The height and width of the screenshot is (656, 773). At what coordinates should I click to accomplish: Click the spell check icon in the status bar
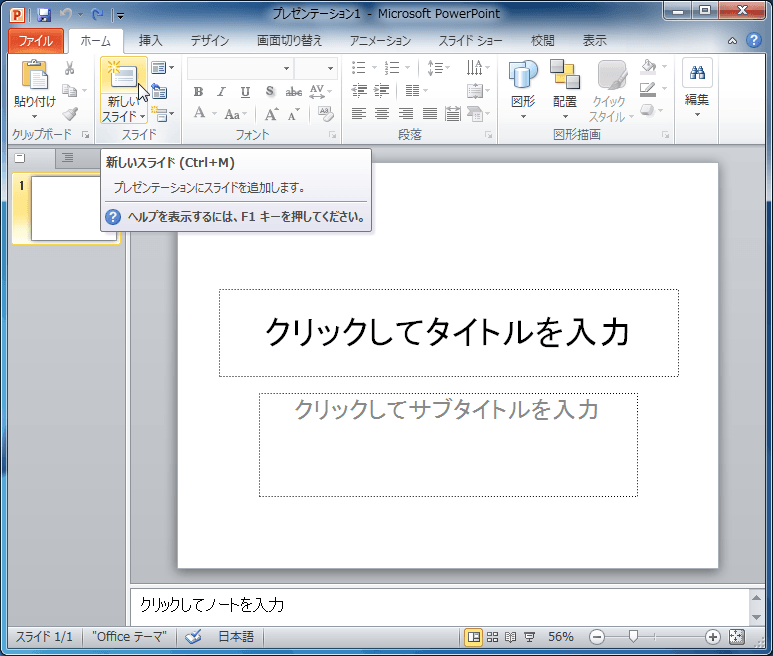pos(194,637)
